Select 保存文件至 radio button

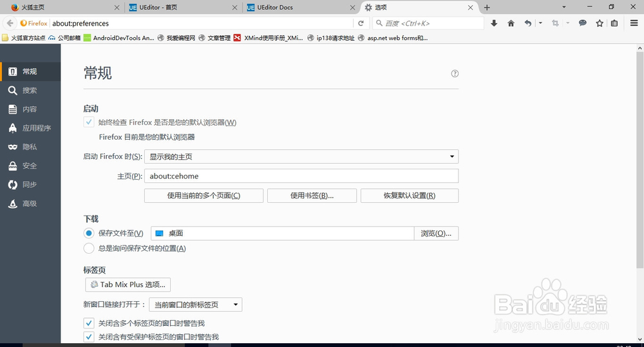pos(89,233)
